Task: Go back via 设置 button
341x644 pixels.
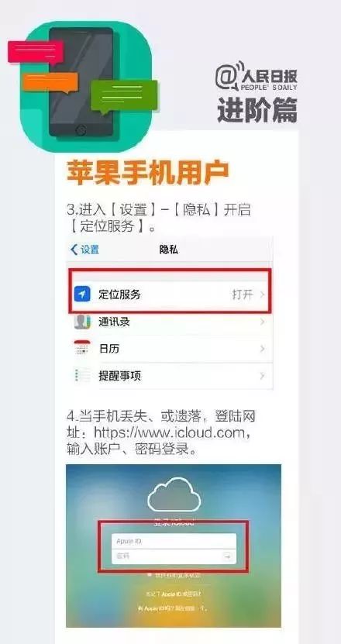Action: (85, 250)
